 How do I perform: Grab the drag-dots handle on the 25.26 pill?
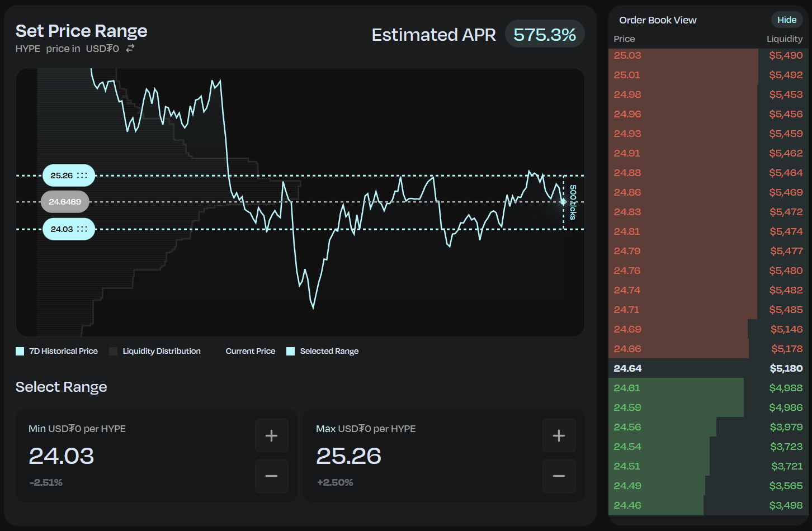(83, 175)
